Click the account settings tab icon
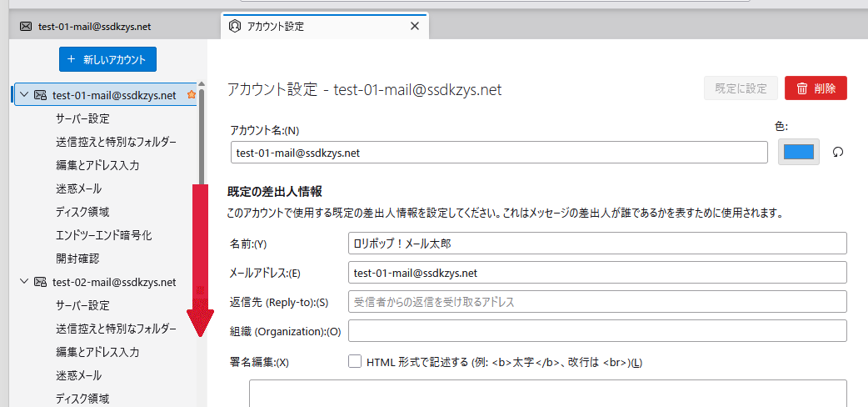 pos(235,26)
